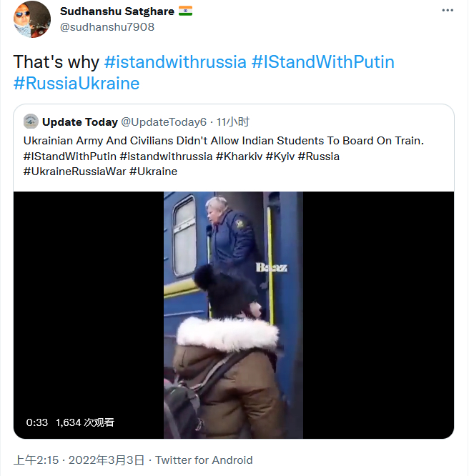Open the tweet's three-dot more options menu
Image resolution: width=469 pixels, height=476 pixels.
[448, 11]
